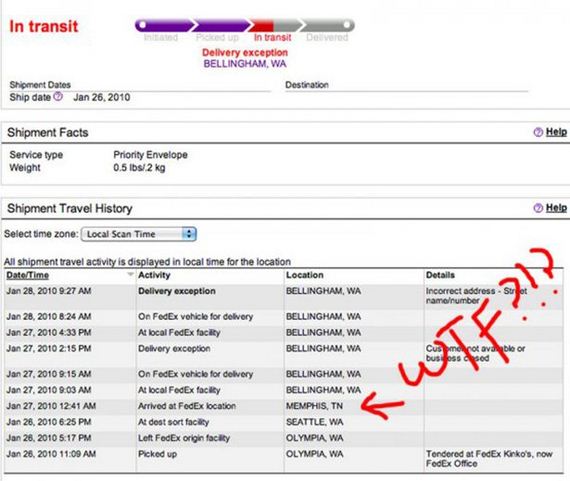This screenshot has width=570, height=481.
Task: Click the Delivered progress stage
Action: pyautogui.click(x=327, y=37)
